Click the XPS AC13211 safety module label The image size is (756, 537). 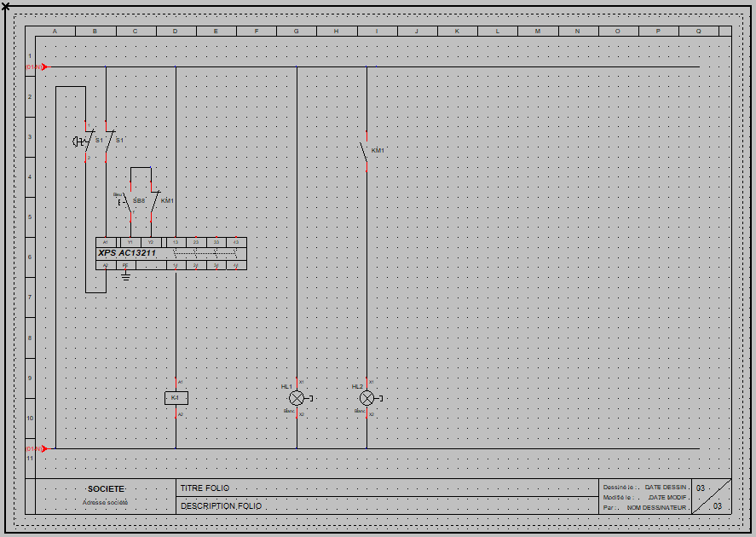pos(127,253)
